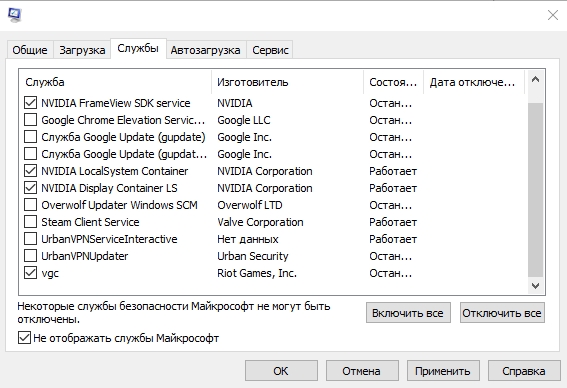Open the Автозагрузка tab
The image size is (567, 388).
pyautogui.click(x=205, y=50)
